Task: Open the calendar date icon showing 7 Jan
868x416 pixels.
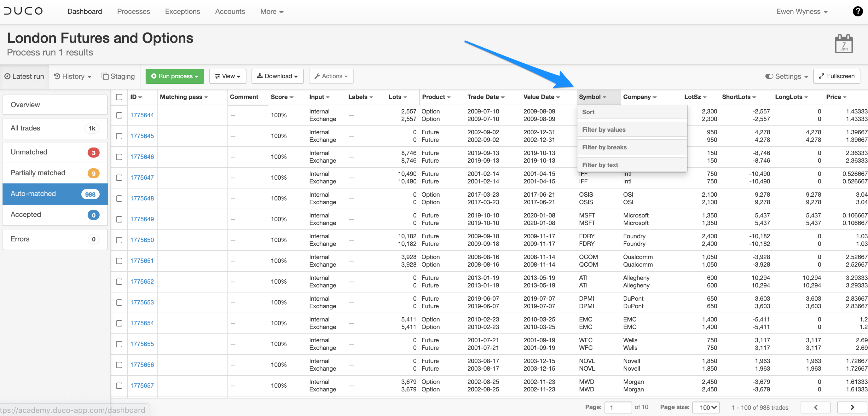Action: coord(844,44)
